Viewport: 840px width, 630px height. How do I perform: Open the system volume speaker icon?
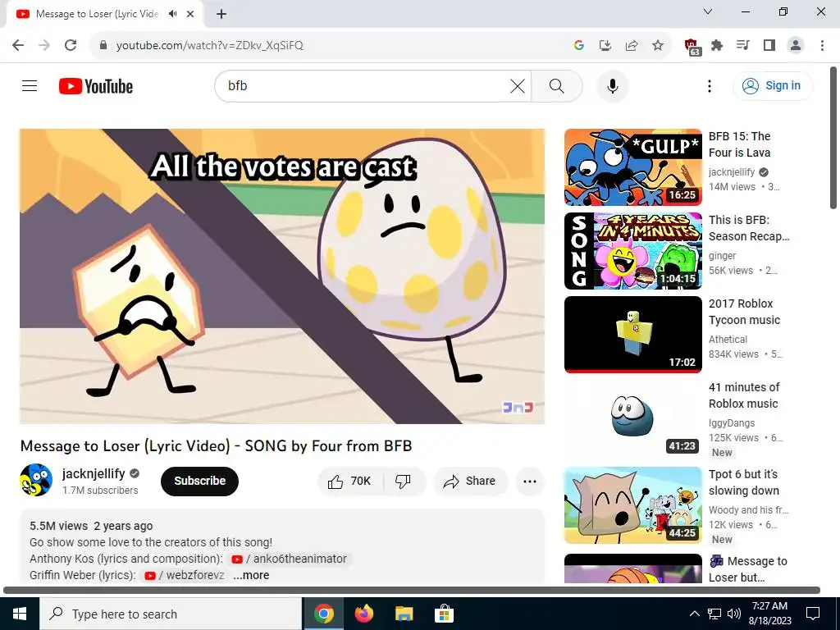734,614
